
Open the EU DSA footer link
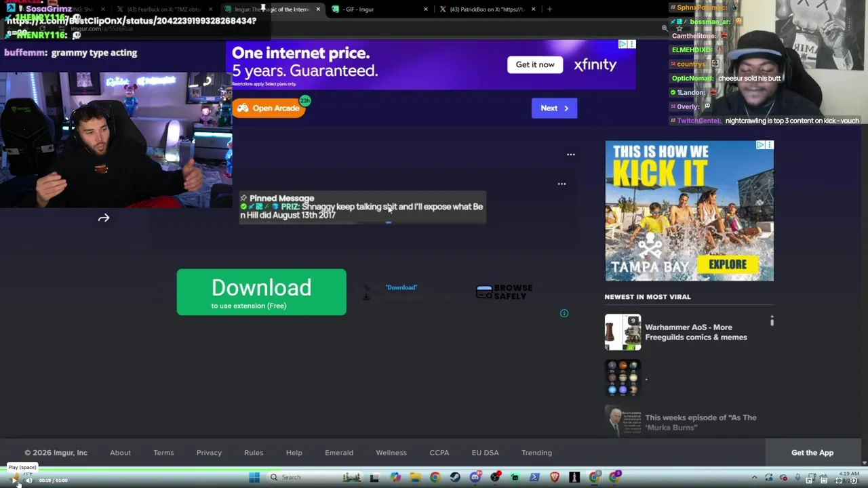coord(485,453)
